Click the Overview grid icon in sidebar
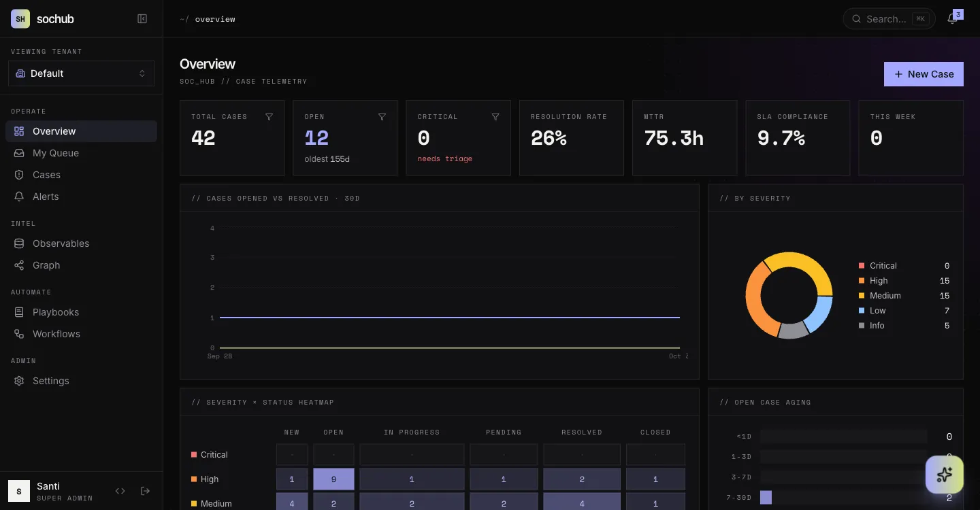The height and width of the screenshot is (510, 980). (x=19, y=131)
